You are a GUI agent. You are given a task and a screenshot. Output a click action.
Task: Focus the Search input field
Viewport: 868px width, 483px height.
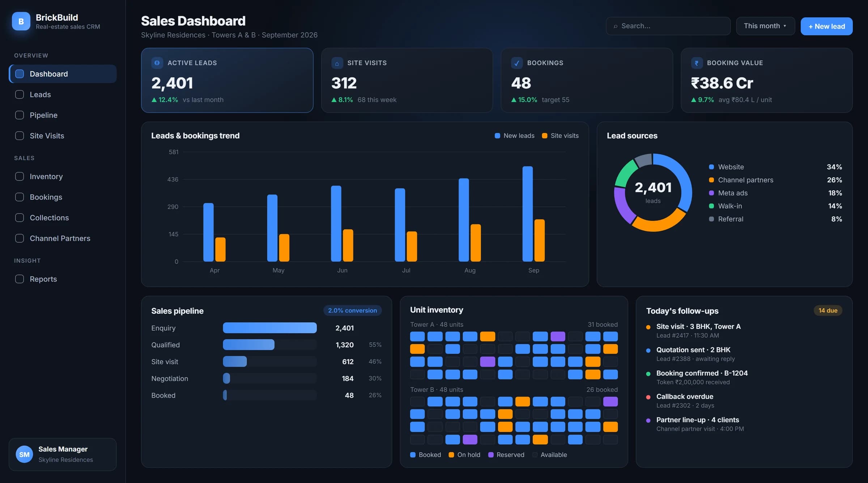pos(668,26)
